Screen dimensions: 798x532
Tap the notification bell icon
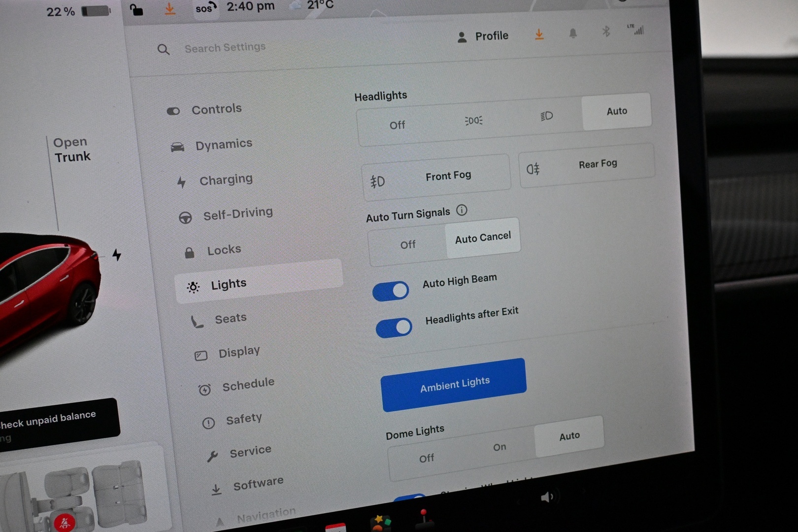[x=573, y=33]
